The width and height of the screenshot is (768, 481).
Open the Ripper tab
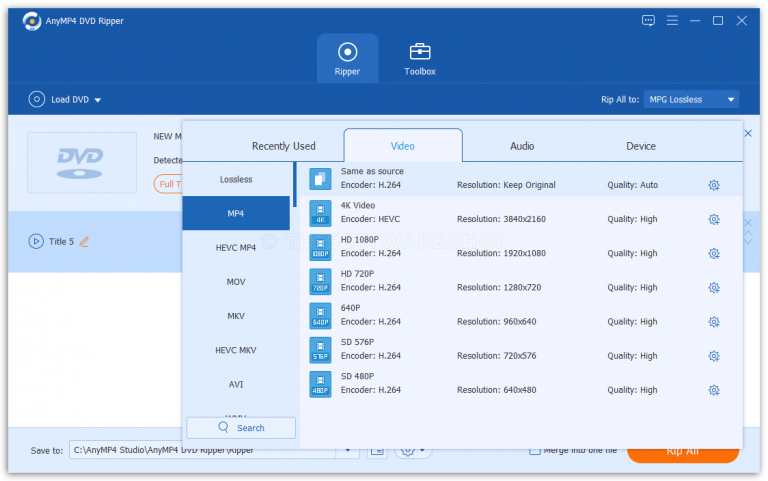(347, 58)
